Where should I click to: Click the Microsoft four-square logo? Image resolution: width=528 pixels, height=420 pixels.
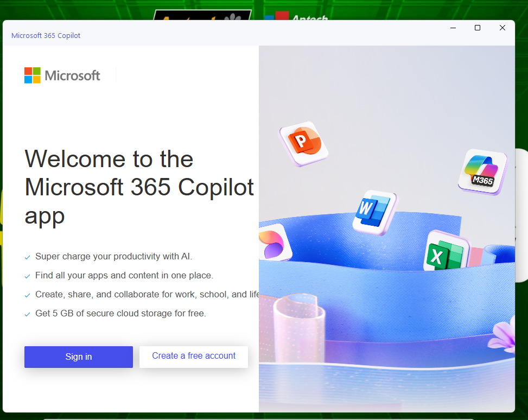click(x=33, y=75)
